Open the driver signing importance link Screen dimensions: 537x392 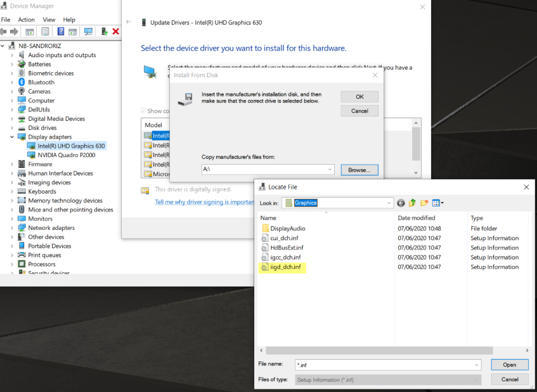(x=204, y=202)
